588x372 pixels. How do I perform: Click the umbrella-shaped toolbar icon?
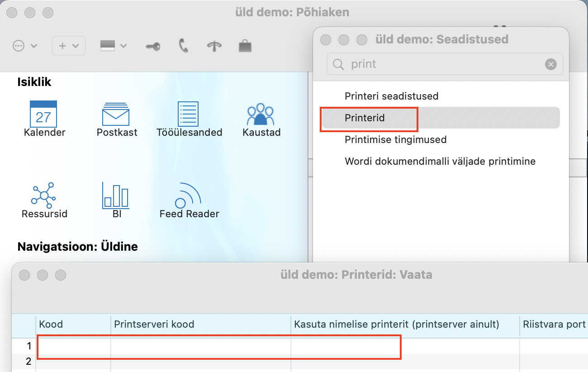(x=214, y=46)
